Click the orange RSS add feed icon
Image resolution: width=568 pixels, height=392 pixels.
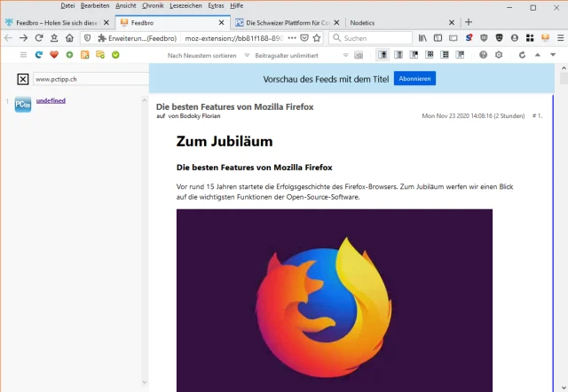click(85, 55)
